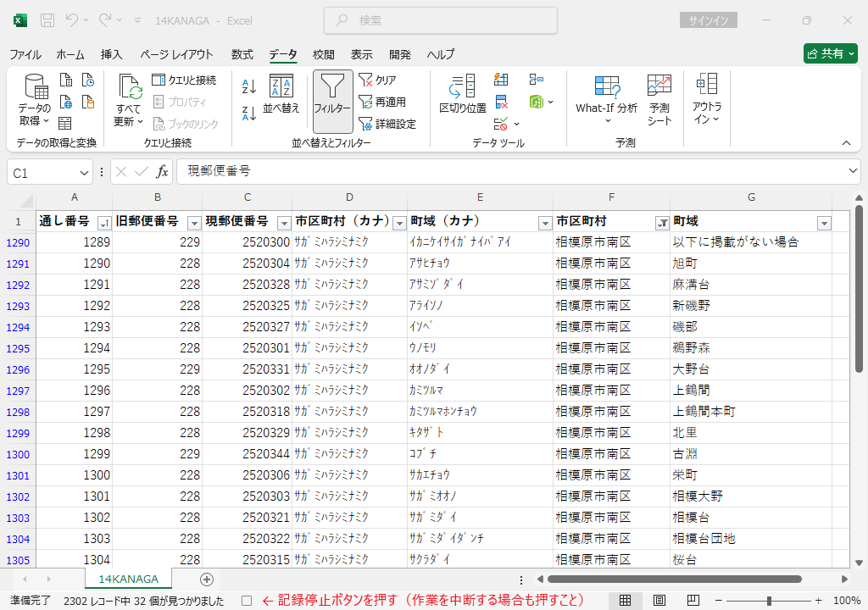This screenshot has height=610, width=868.
Task: Click the What-If 分析 icon
Action: [607, 87]
